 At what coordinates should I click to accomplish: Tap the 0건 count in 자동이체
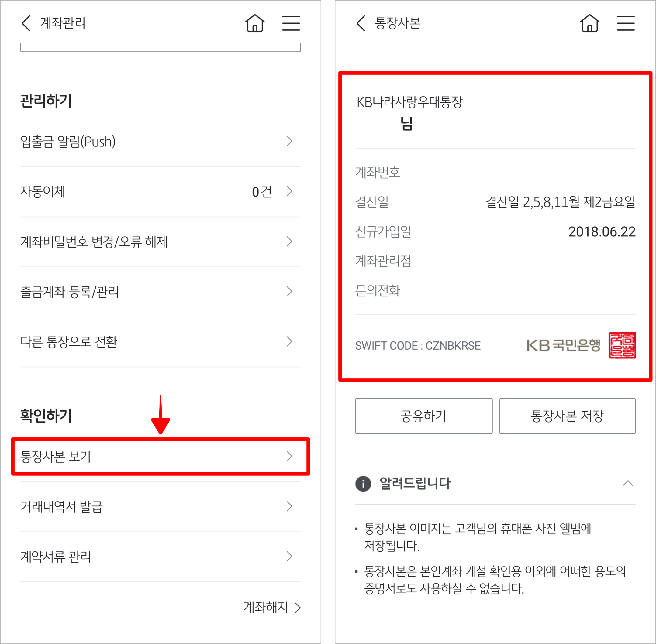262,192
